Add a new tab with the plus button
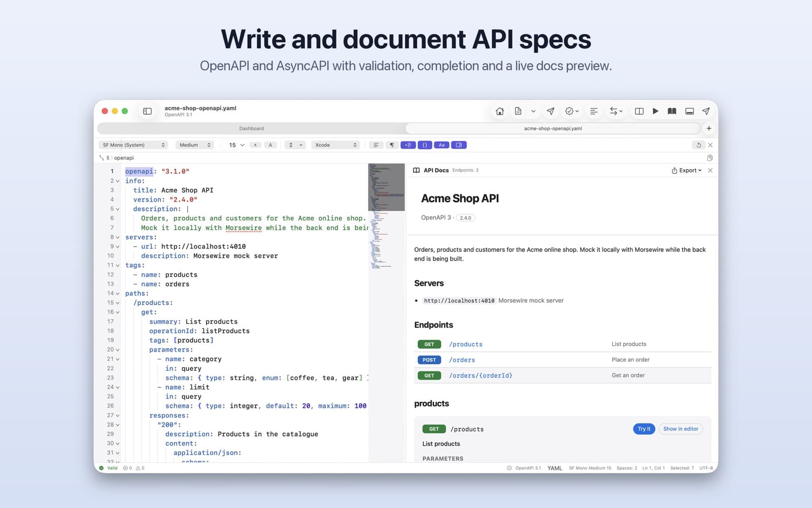This screenshot has width=812, height=508. coord(709,129)
